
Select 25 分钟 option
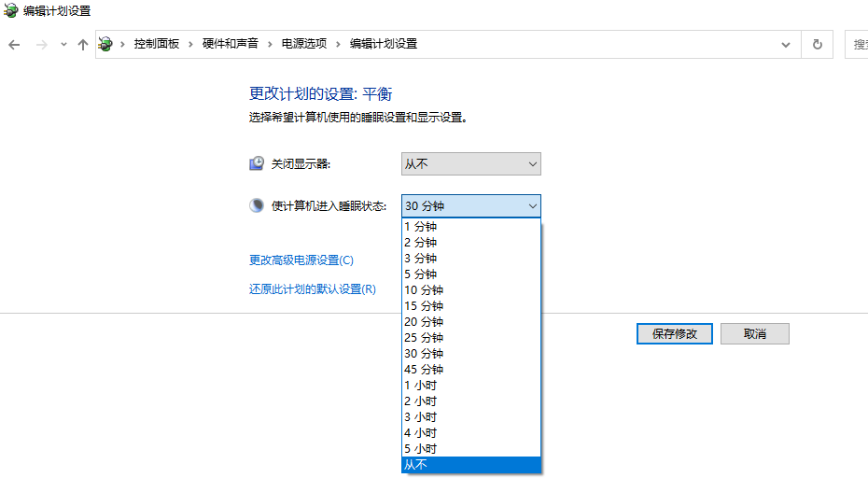tap(471, 338)
